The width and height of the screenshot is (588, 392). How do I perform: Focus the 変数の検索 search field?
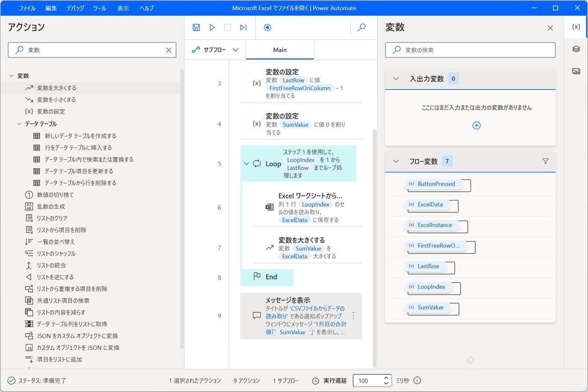(470, 50)
